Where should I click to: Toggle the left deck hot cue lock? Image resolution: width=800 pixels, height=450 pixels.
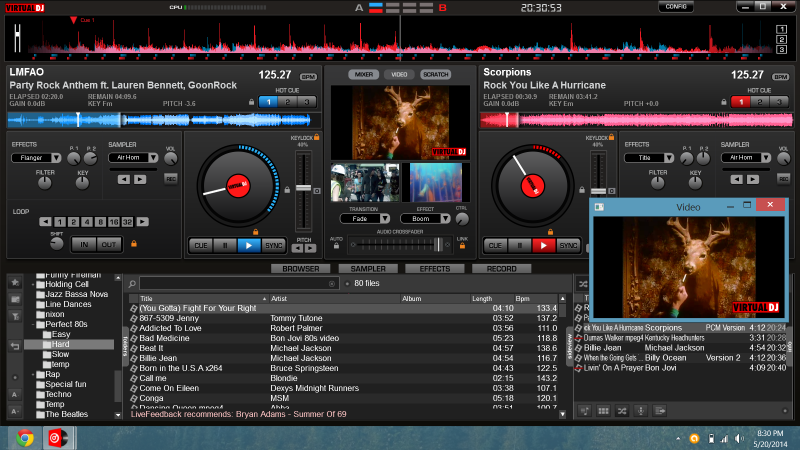[x=252, y=102]
